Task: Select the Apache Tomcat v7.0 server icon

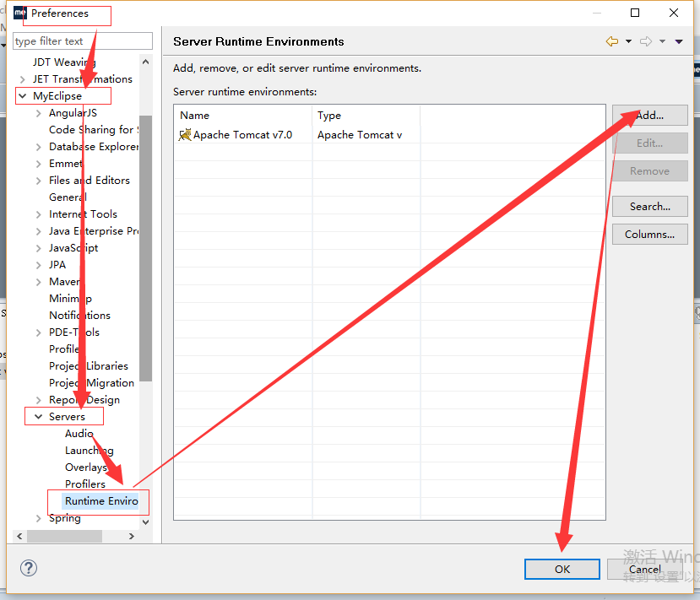Action: pos(185,134)
